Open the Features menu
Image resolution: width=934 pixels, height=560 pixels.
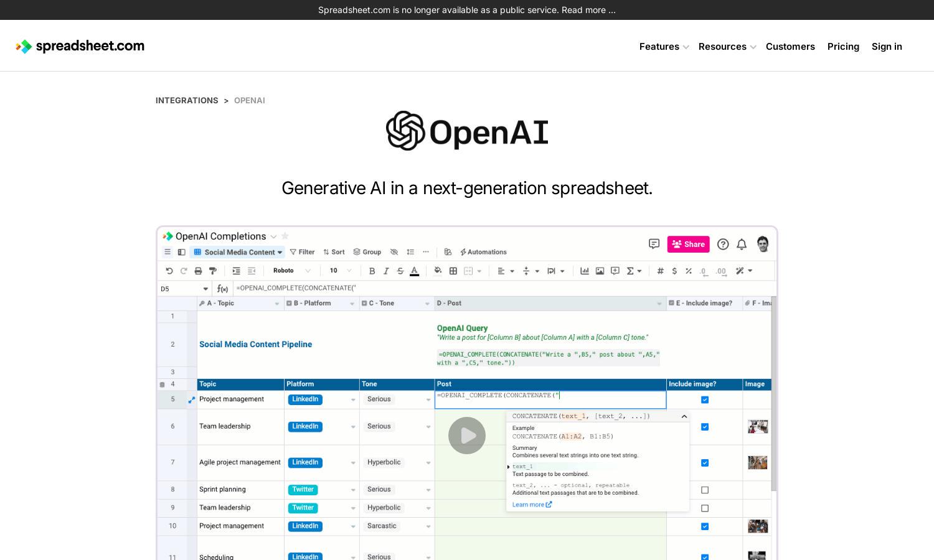tap(664, 47)
